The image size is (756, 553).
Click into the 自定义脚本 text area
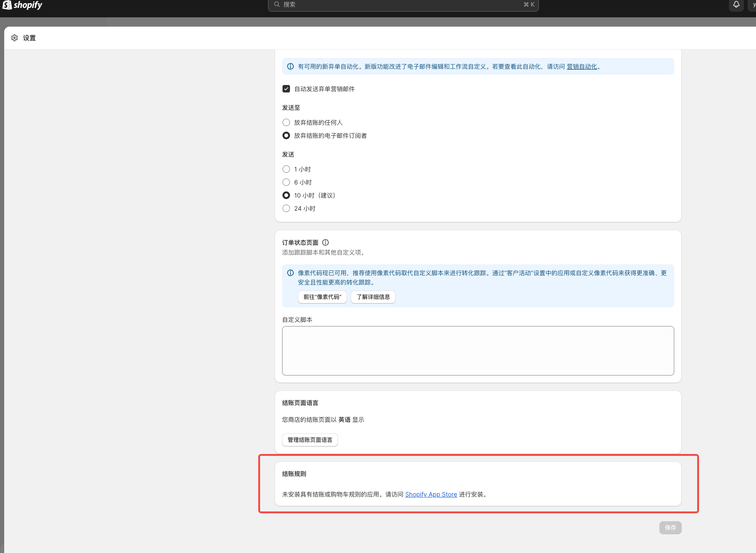[478, 351]
